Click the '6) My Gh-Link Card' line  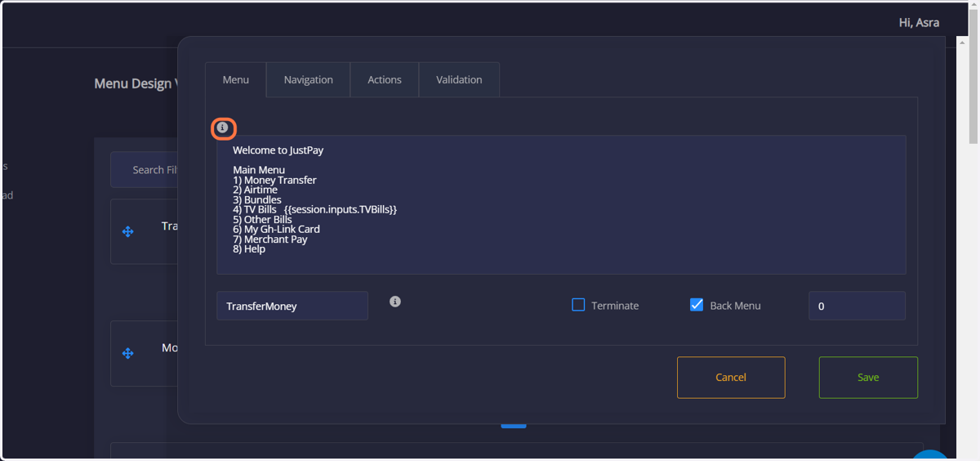click(276, 229)
